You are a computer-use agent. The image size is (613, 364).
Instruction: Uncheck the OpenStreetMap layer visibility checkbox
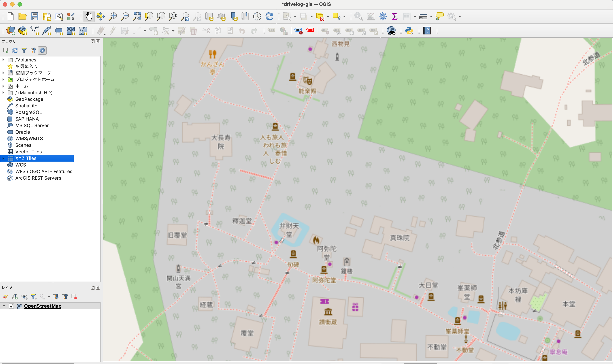click(x=11, y=306)
